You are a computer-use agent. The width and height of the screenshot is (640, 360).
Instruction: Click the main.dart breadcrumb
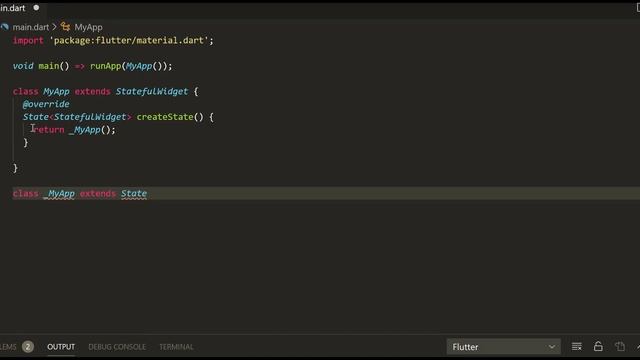coord(31,27)
